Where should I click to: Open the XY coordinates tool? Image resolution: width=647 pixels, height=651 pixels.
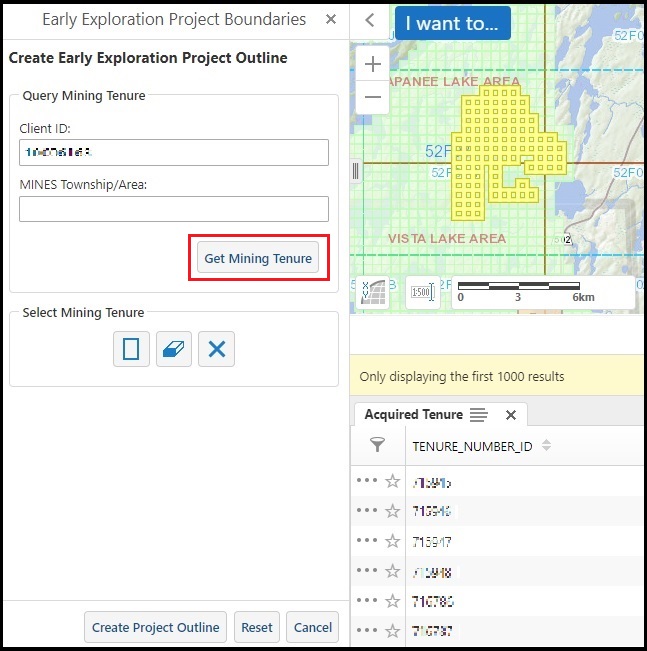pyautogui.click(x=373, y=292)
